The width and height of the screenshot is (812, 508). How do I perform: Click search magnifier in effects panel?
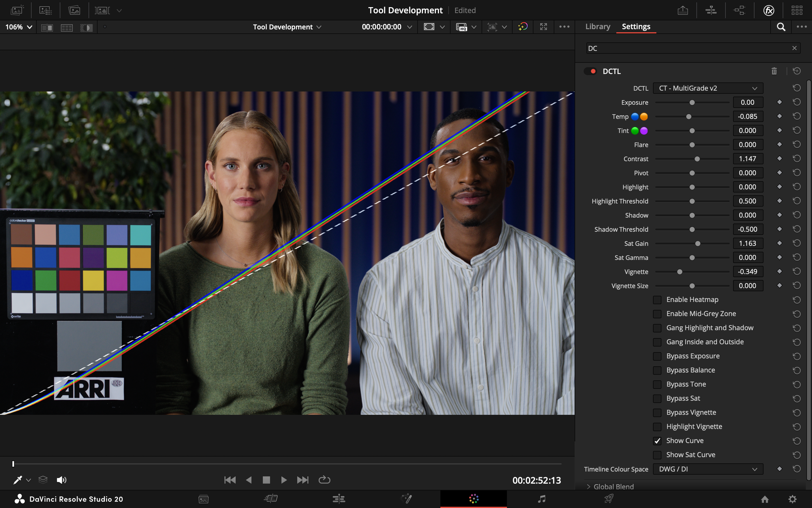point(781,27)
